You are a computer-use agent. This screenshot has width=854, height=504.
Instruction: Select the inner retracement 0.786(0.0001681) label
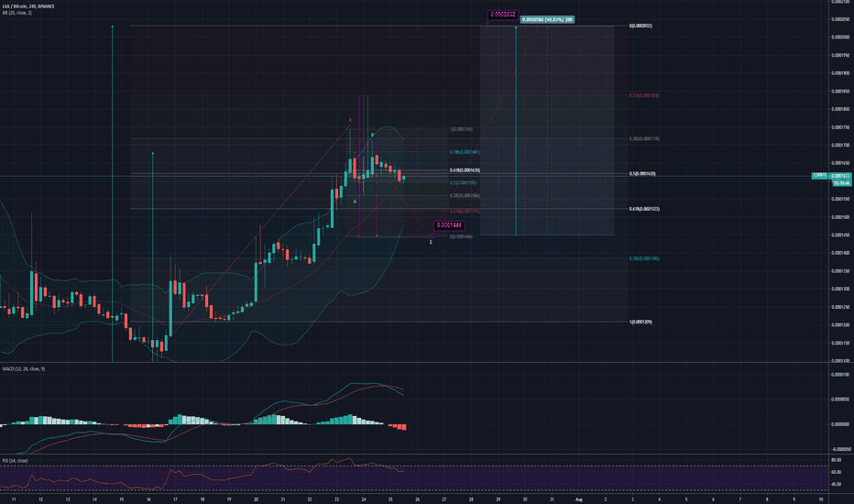(465, 152)
